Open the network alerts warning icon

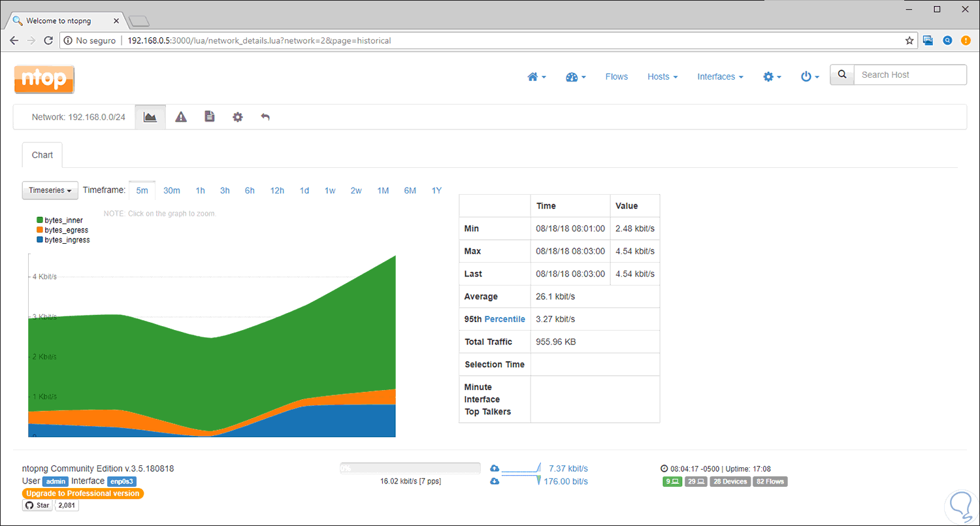(181, 117)
